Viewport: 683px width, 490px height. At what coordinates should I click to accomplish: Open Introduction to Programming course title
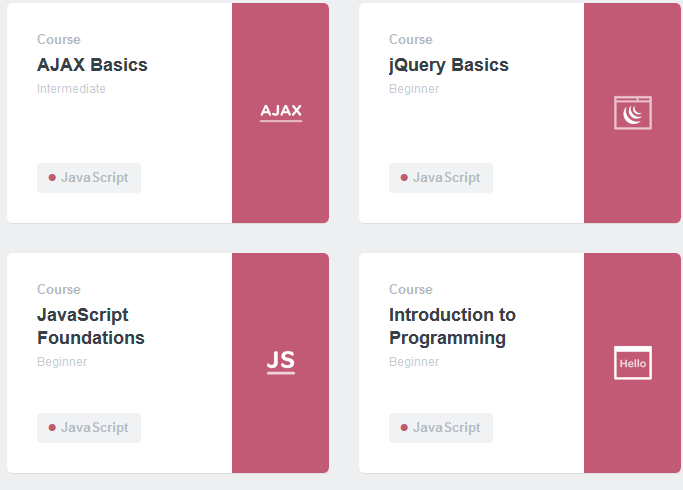coord(452,326)
